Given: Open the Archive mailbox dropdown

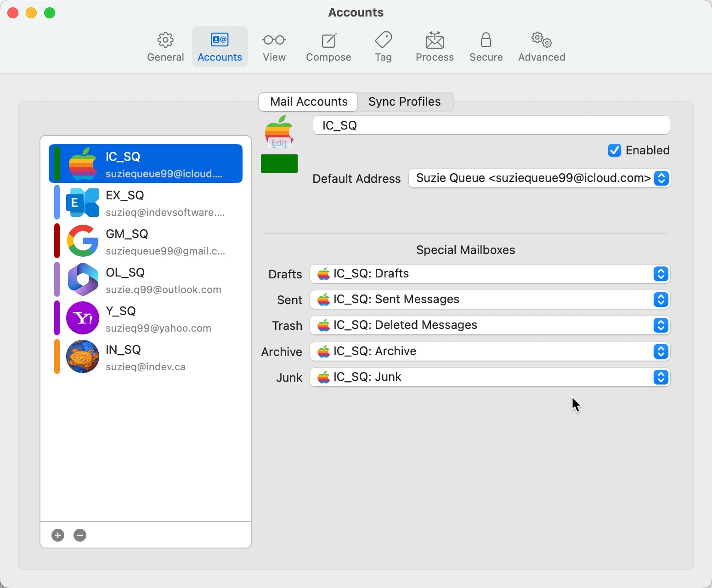Looking at the screenshot, I should [490, 351].
